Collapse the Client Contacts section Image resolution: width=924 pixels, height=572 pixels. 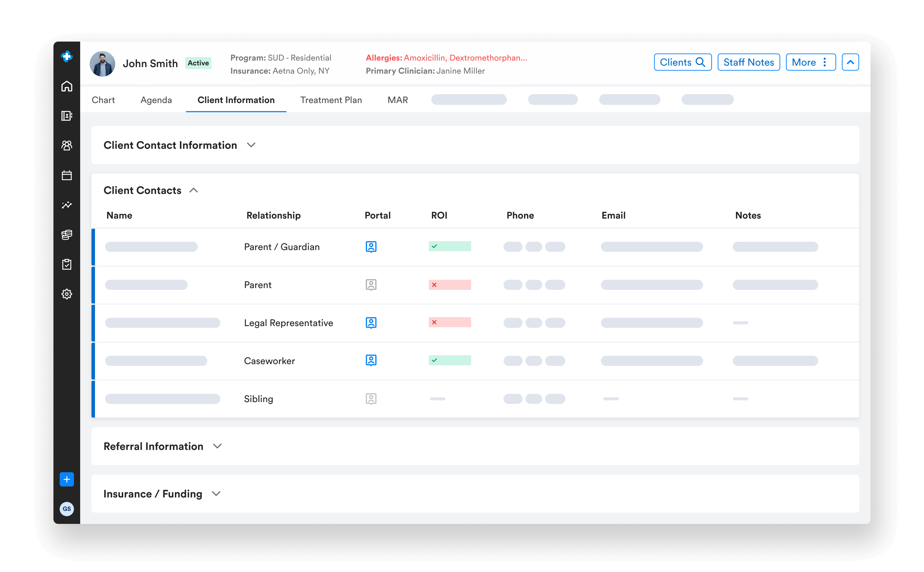point(194,190)
